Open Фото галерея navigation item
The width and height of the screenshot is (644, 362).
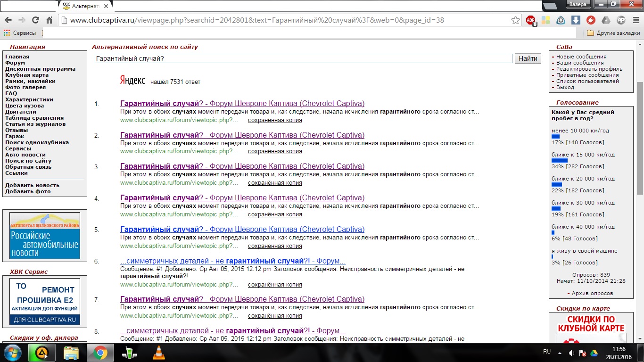coord(25,87)
